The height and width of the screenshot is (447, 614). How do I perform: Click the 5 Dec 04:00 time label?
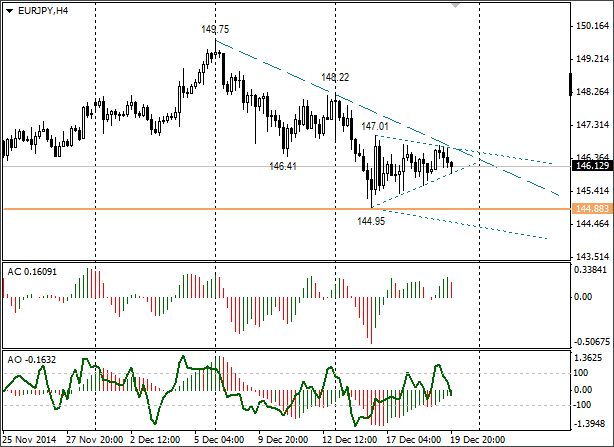point(219,440)
